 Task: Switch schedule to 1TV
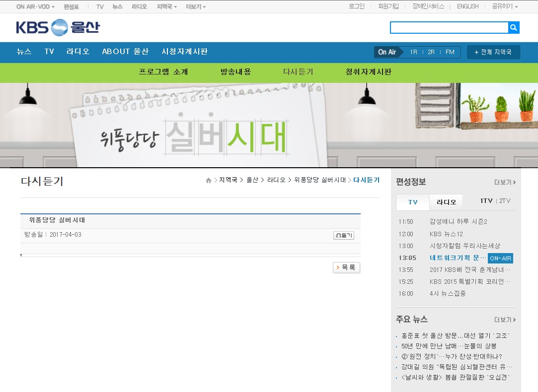click(486, 201)
